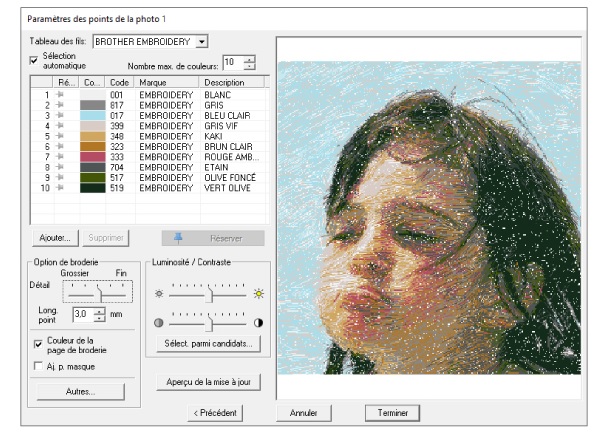Select the dark green swatch for code 519

coord(92,188)
